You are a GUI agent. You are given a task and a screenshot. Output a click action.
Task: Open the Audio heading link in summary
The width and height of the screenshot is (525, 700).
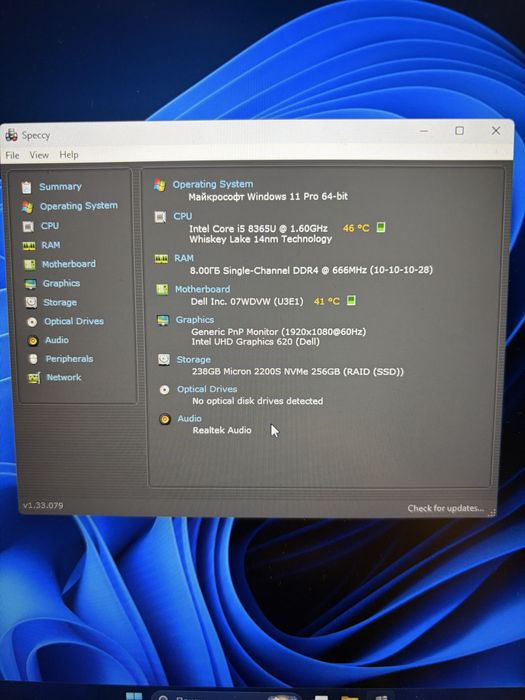[189, 418]
